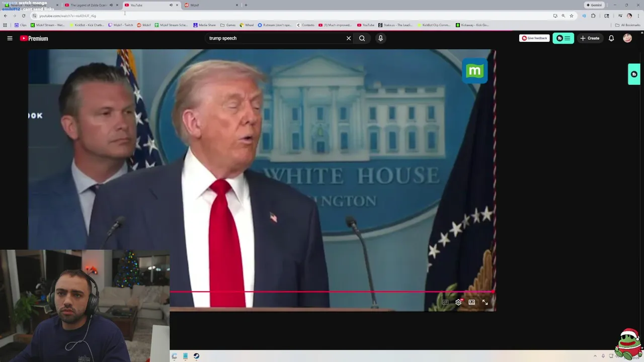Switch player to theater mode
Screen dimensions: 644x362
click(472, 302)
